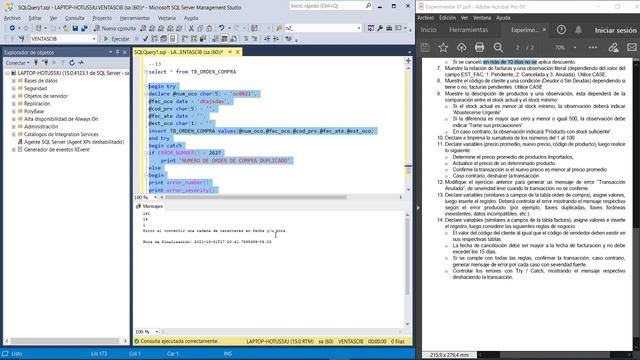The image size is (640, 360).
Task: Click the Save icon in SSMS toolbar
Action: pos(75,28)
